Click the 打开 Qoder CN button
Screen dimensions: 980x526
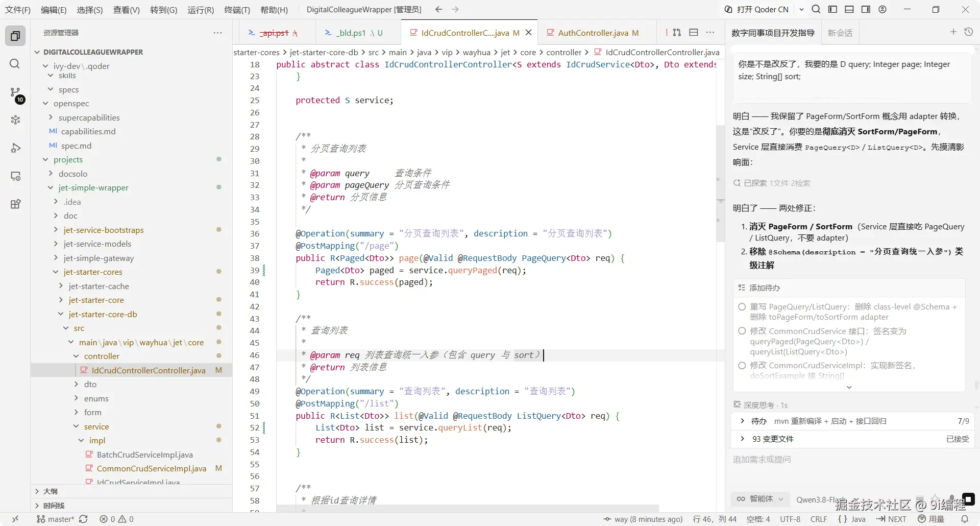(x=756, y=9)
